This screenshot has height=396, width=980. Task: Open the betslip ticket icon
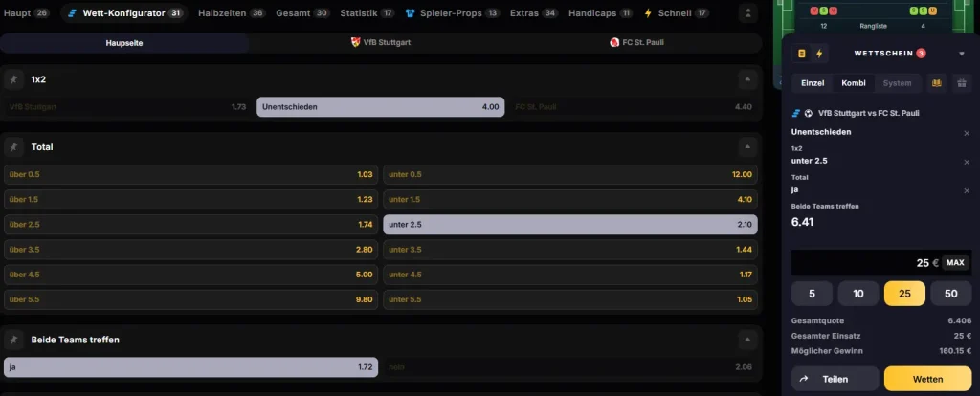pos(801,54)
